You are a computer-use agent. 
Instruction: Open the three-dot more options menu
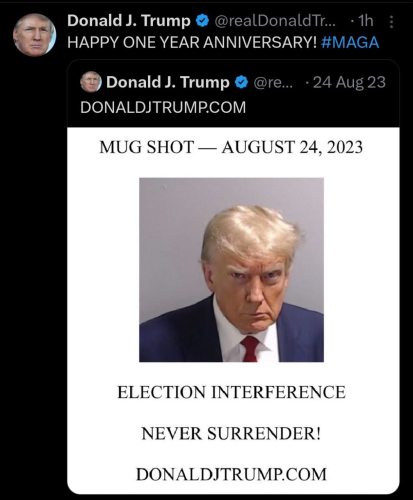click(x=391, y=22)
